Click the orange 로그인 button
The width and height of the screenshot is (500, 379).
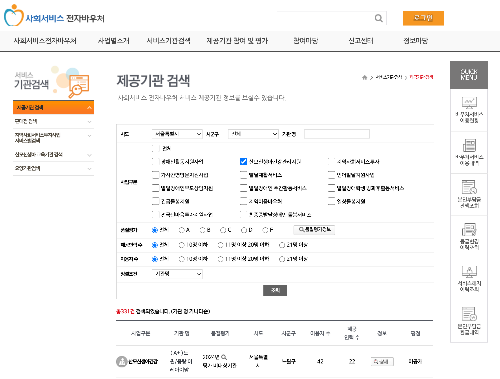[423, 18]
